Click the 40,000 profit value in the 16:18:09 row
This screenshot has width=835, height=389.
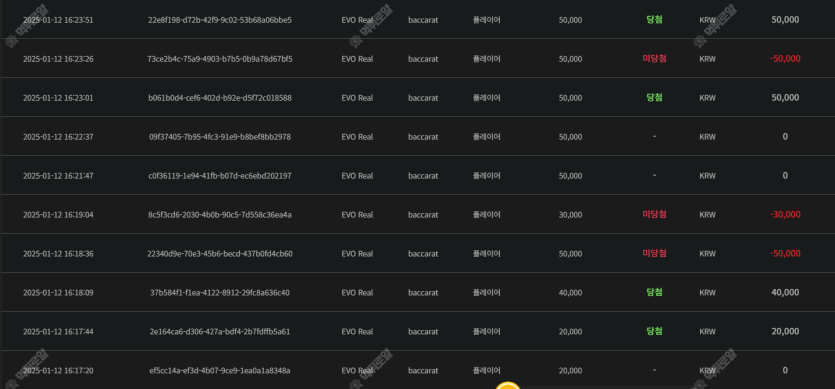[785, 293]
